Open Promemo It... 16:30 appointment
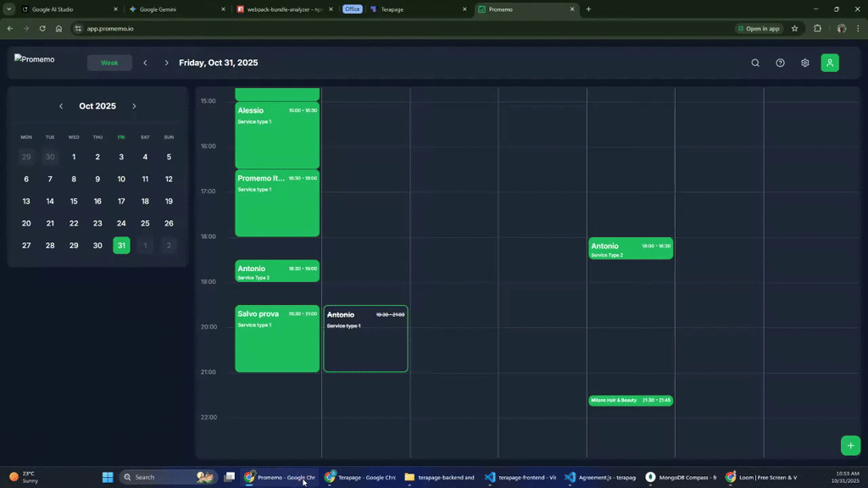Image resolution: width=868 pixels, height=488 pixels. [277, 203]
